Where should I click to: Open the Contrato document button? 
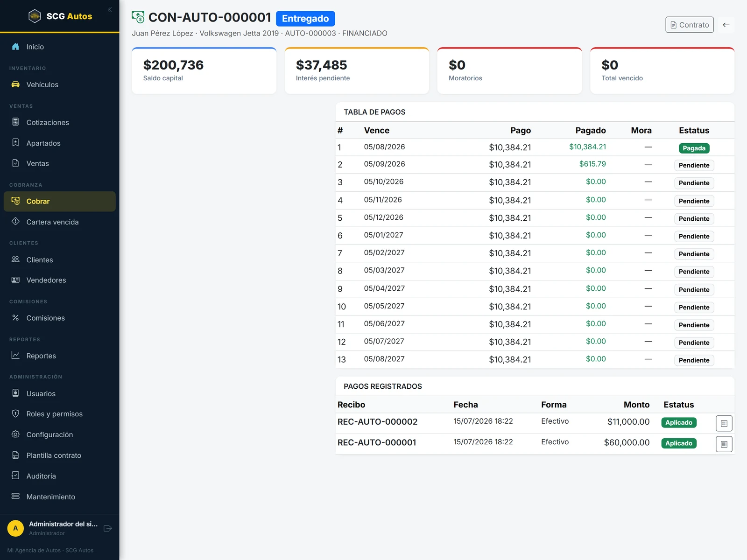click(690, 25)
